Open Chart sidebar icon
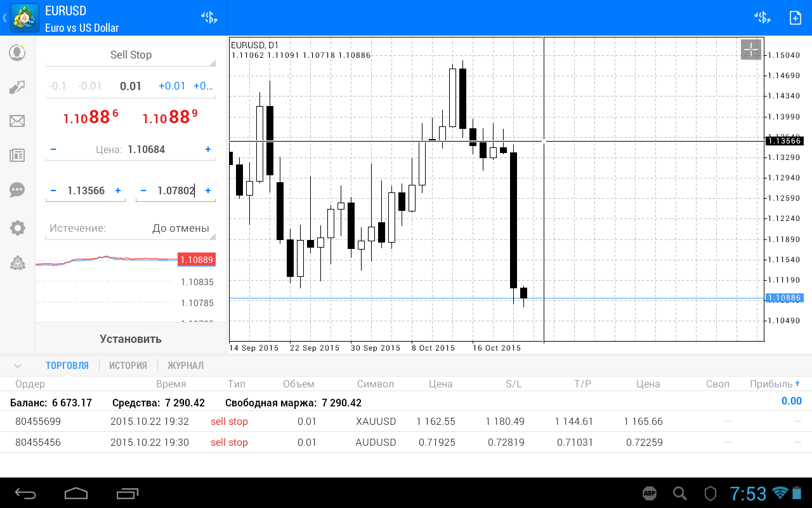 [x=17, y=87]
